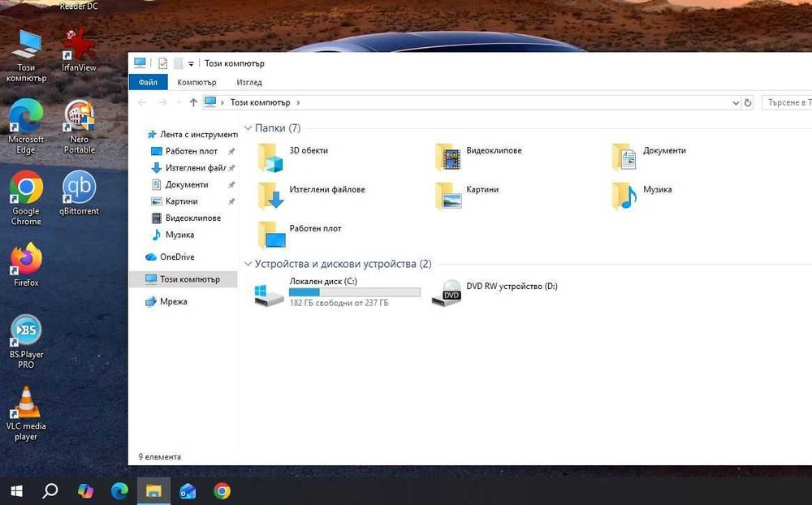Unpin Работен плот using its pin icon
The width and height of the screenshot is (812, 505).
231,151
